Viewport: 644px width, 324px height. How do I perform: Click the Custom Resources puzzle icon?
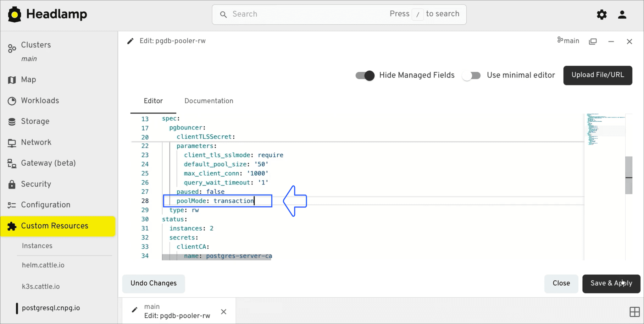[12, 226]
